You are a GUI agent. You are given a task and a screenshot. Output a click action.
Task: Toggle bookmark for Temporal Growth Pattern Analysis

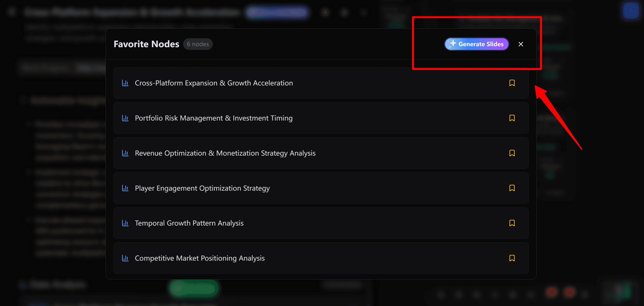tap(512, 223)
